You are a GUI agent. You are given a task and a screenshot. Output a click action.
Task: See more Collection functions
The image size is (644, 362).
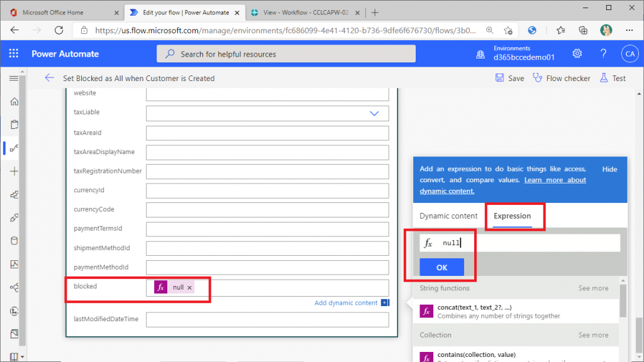point(594,335)
